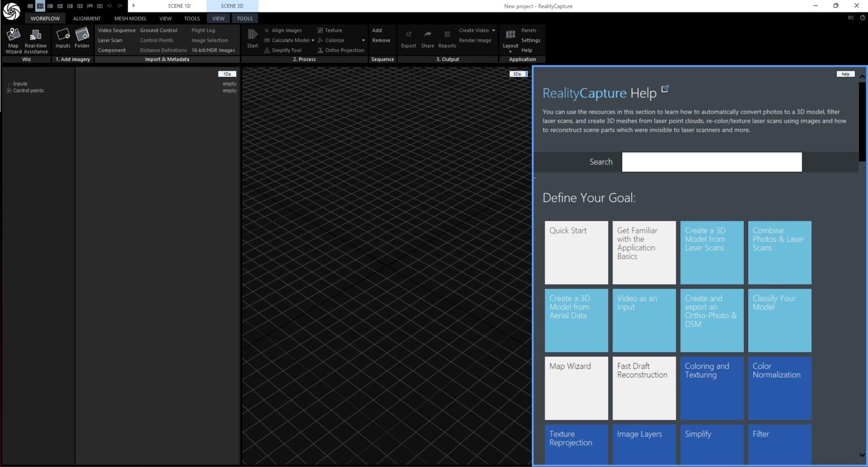
Task: Open the Quick Start help tile
Action: tap(576, 252)
